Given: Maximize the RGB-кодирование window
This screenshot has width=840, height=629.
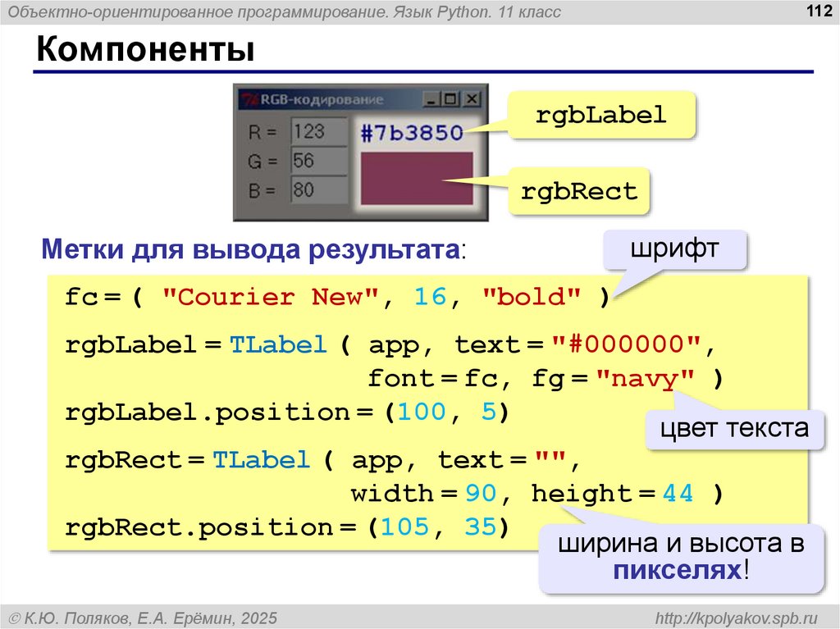Looking at the screenshot, I should [450, 99].
